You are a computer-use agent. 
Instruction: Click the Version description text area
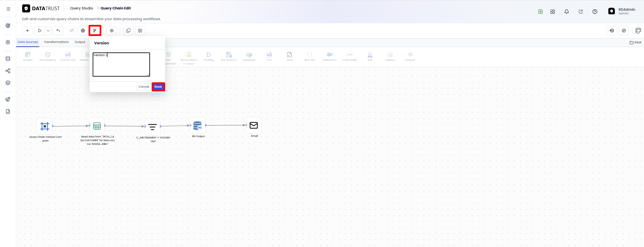pos(121,65)
